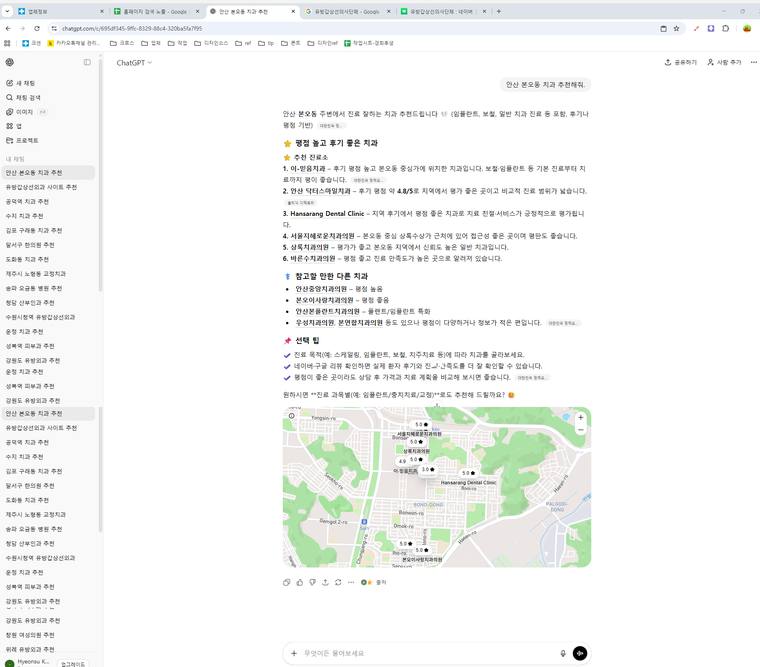760x667 pixels.
Task: Click the plus attach icon in composer
Action: click(x=294, y=653)
